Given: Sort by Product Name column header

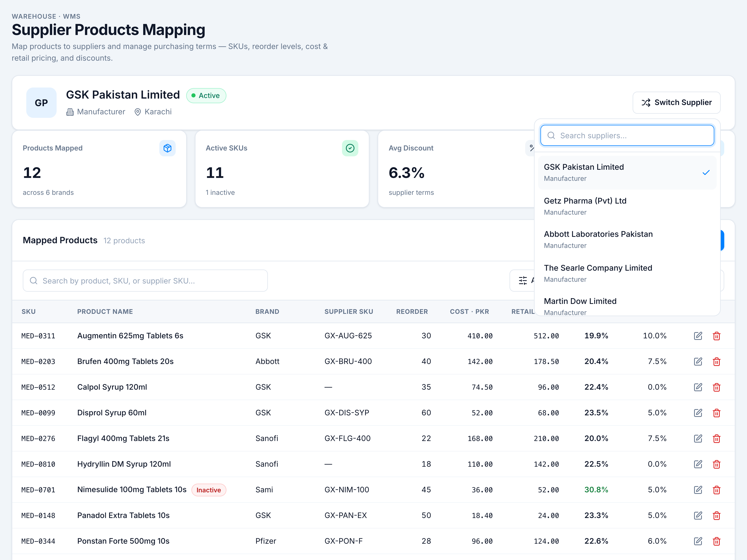Looking at the screenshot, I should click(x=105, y=311).
